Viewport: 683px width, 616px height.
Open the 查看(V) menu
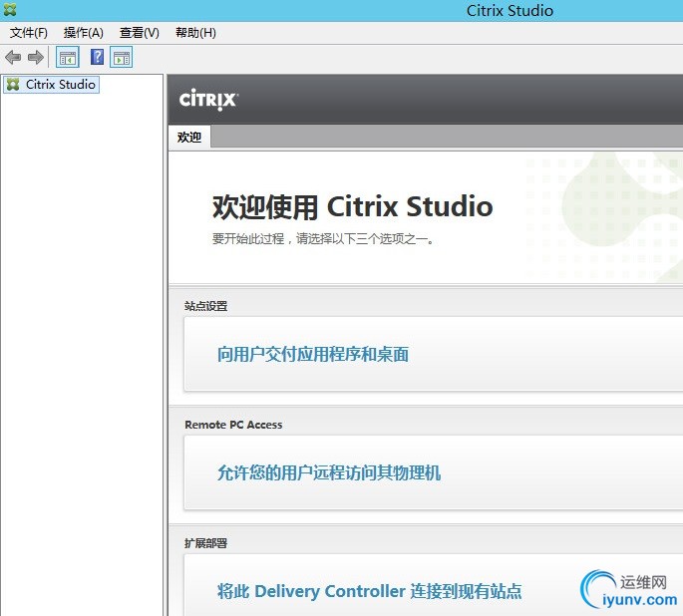(x=140, y=33)
